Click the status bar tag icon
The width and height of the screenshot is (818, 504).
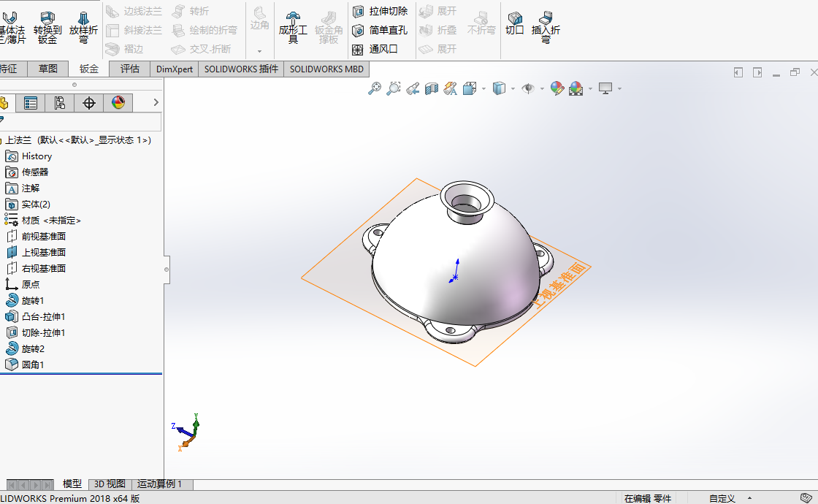coord(806,498)
